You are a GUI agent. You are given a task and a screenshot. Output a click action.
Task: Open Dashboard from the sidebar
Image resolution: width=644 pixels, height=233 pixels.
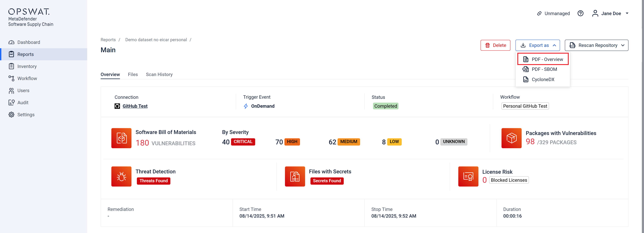[29, 42]
